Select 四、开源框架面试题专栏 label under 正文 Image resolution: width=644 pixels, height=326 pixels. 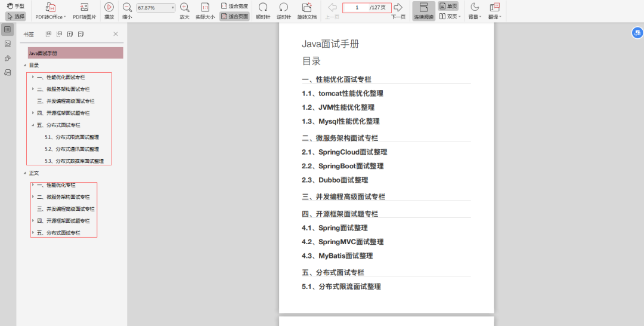pos(63,221)
